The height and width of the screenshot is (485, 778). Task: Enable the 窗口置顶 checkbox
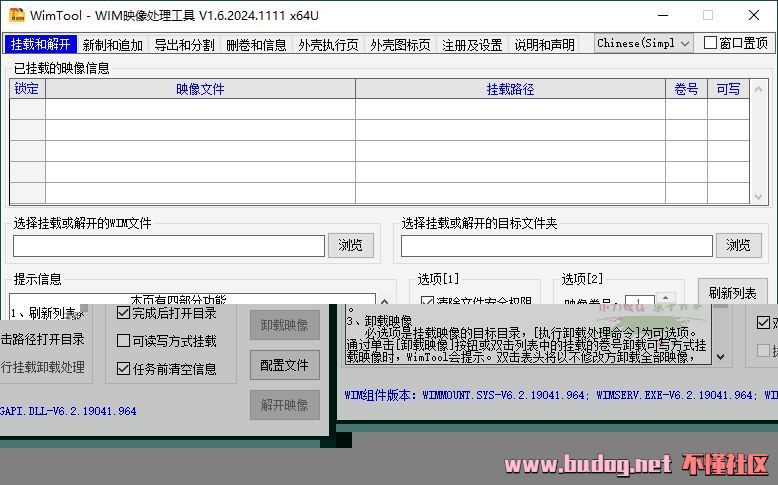pos(711,43)
